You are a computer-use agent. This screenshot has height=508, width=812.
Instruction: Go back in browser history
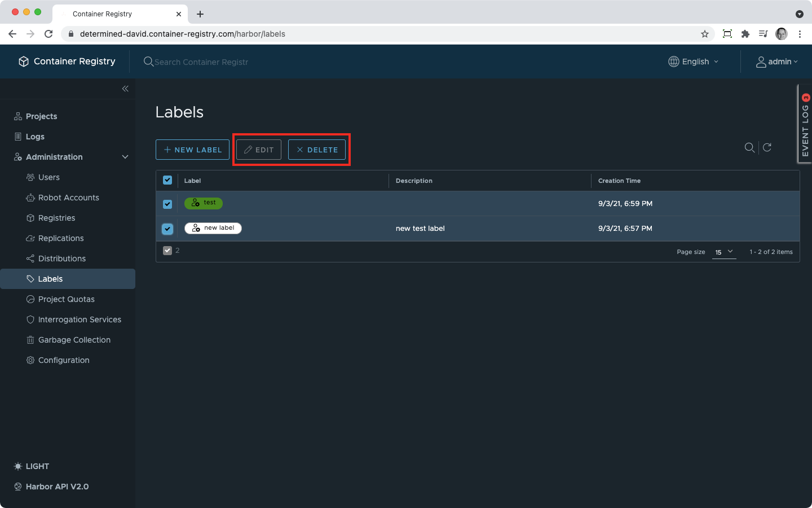[x=12, y=34]
